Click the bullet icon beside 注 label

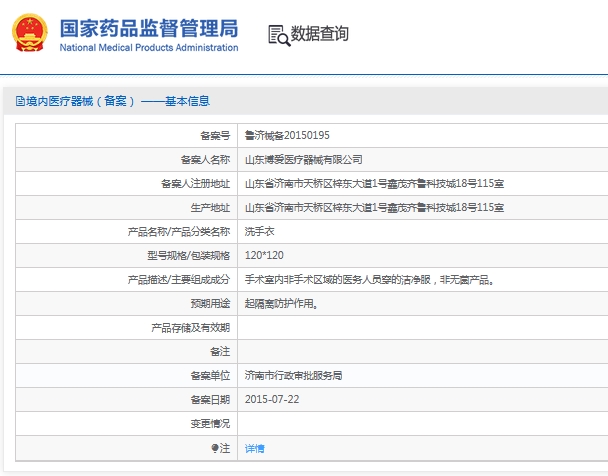coord(214,448)
